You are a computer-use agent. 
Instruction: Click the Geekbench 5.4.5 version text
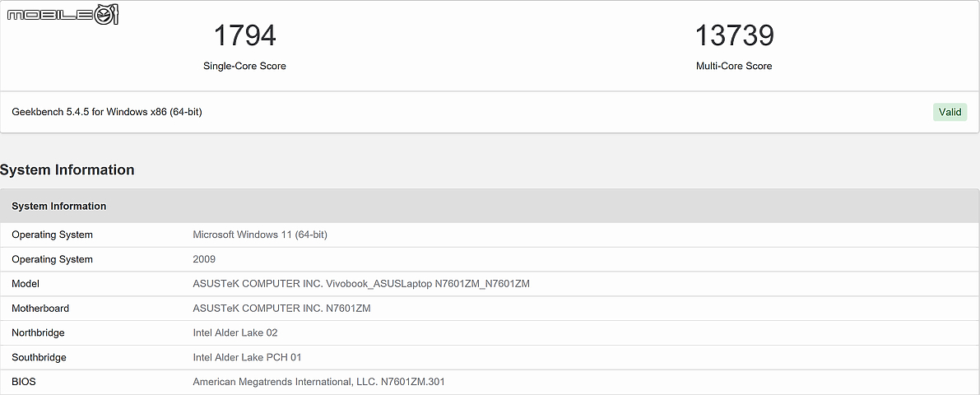pyautogui.click(x=107, y=112)
